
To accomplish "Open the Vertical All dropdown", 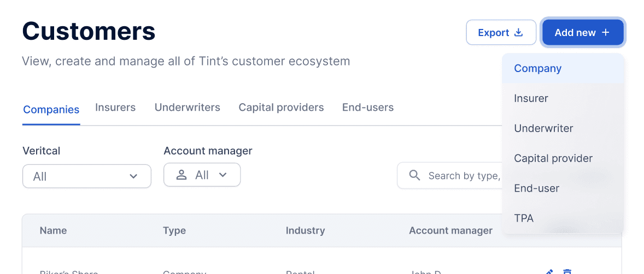I will pyautogui.click(x=87, y=176).
